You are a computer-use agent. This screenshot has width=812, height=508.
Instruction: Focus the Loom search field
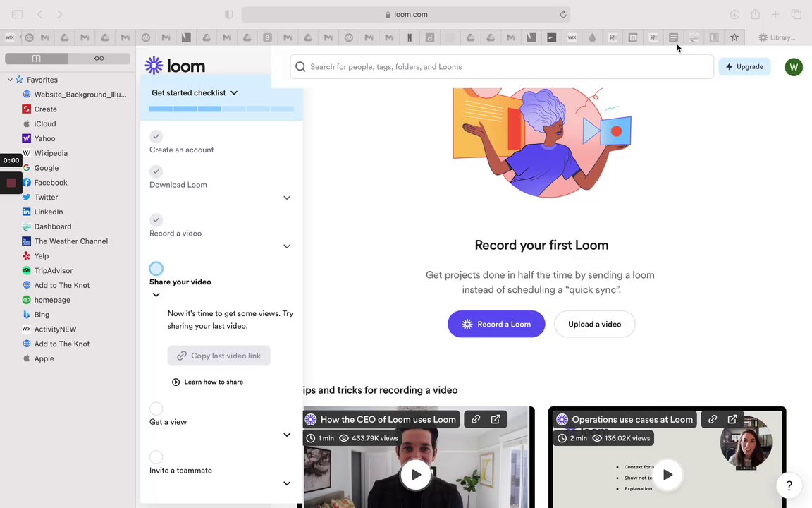coord(502,67)
